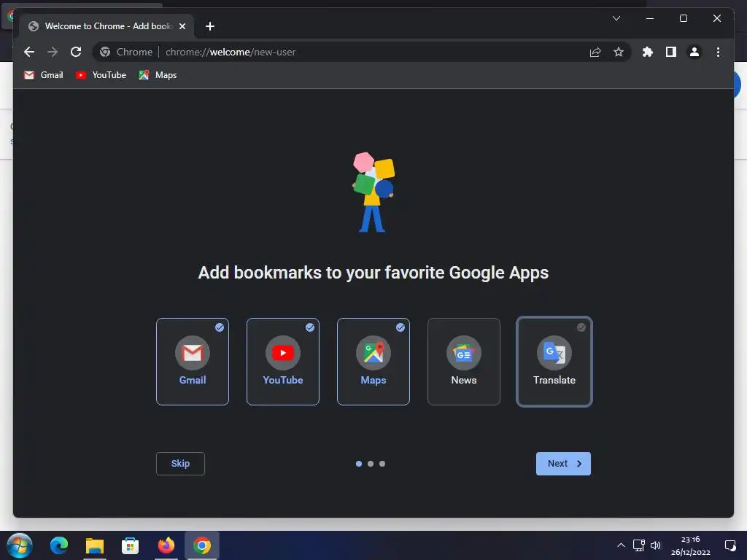Screen dimensions: 747x560
Task: Open the side panel icon
Action: point(671,52)
